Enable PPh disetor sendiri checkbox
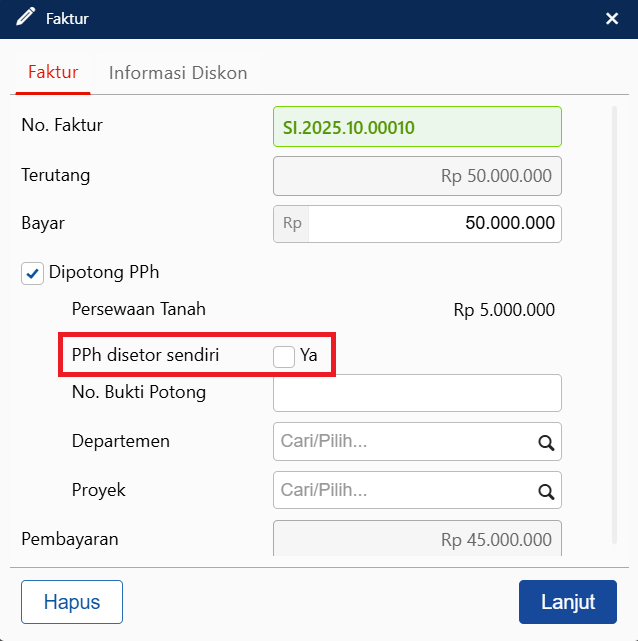Viewport: 638px width, 641px height. [284, 356]
